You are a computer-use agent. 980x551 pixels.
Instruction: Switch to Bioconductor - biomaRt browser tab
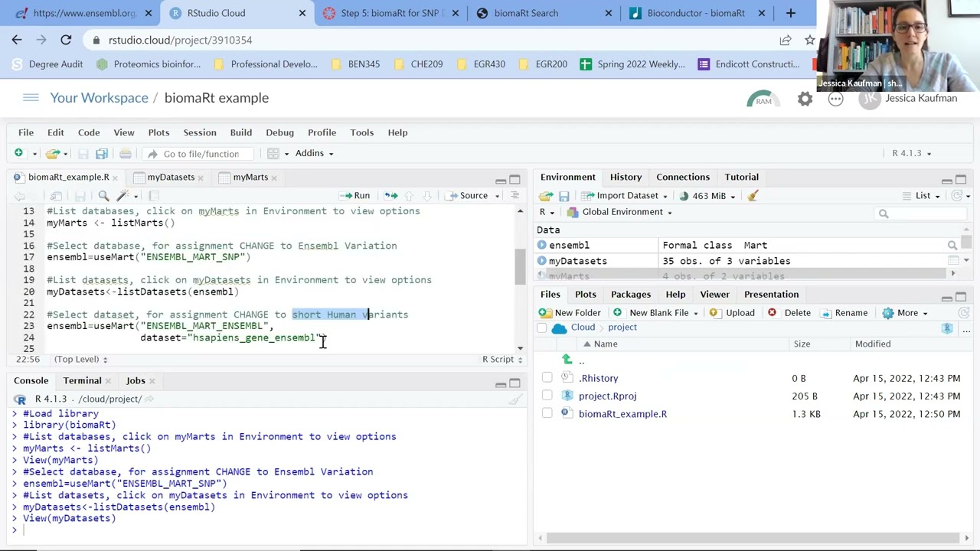click(695, 13)
